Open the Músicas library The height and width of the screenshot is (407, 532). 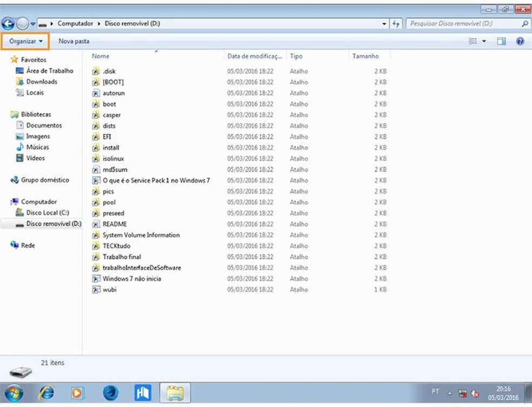[x=37, y=147]
